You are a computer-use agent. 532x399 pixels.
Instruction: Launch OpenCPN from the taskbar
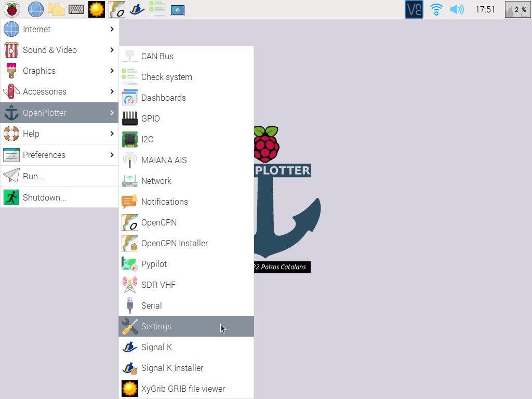pyautogui.click(x=117, y=9)
